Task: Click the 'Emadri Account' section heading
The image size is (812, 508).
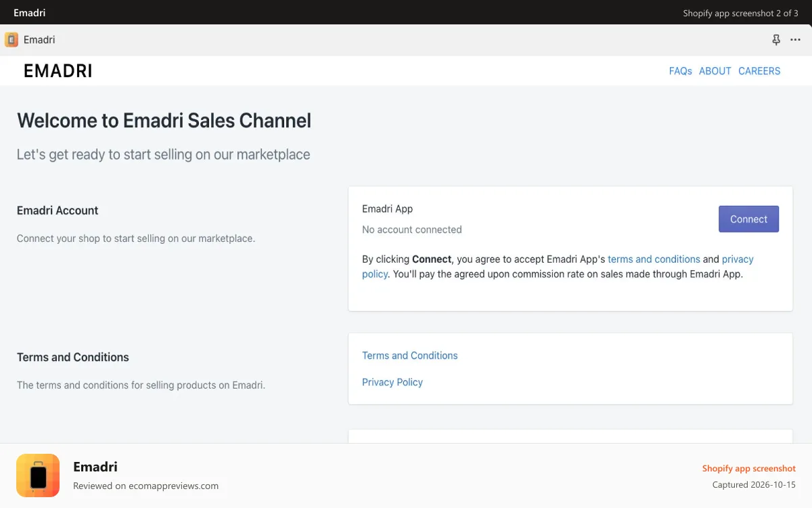Action: [x=58, y=211]
